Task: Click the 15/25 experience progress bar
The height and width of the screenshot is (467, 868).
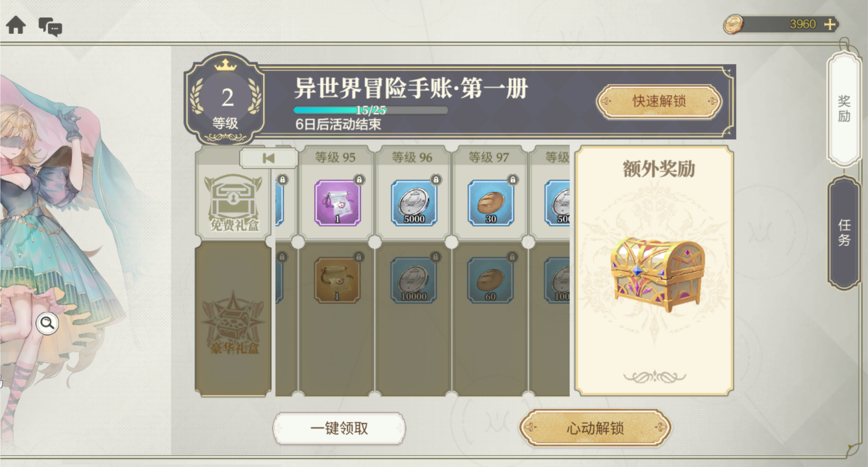Action: point(371,110)
